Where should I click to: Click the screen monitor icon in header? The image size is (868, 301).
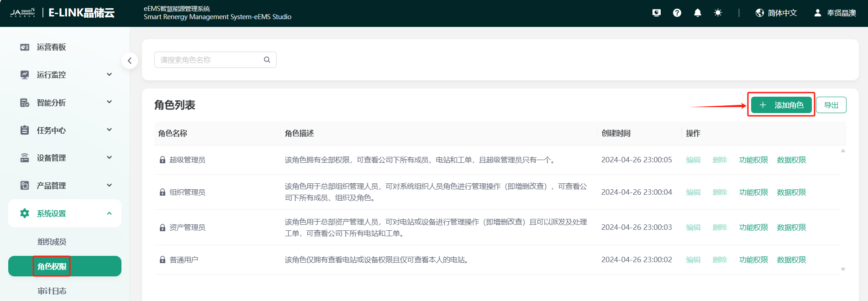click(656, 13)
